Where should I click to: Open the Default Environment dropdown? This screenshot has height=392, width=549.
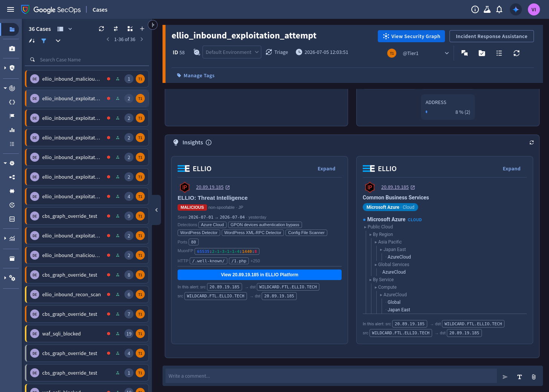[232, 52]
